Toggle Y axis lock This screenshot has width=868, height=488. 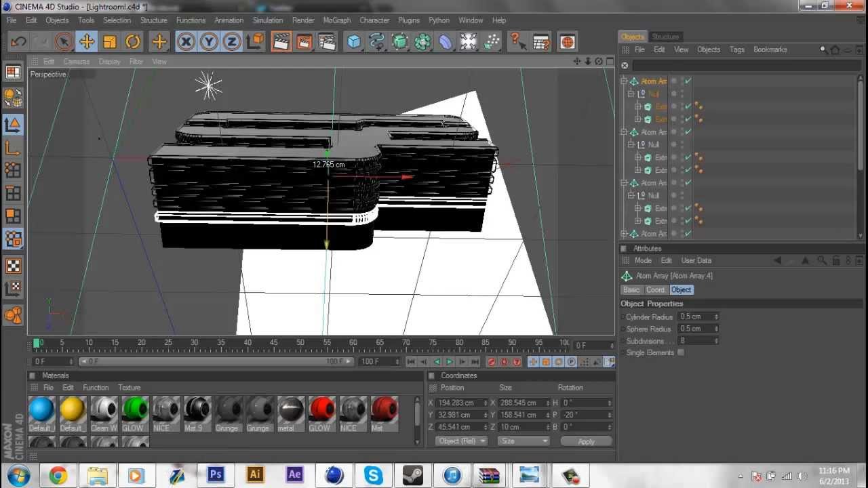(209, 42)
